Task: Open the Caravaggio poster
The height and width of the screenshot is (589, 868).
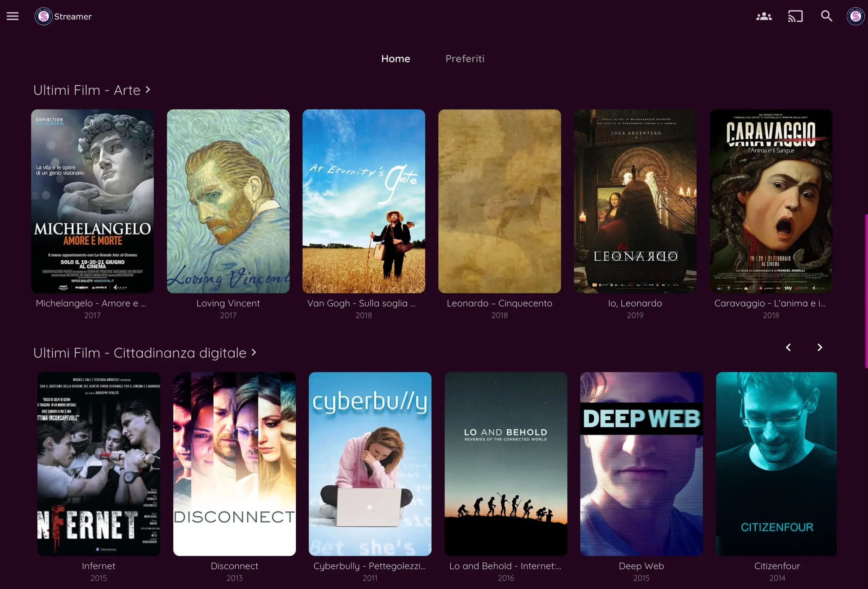Action: (771, 201)
